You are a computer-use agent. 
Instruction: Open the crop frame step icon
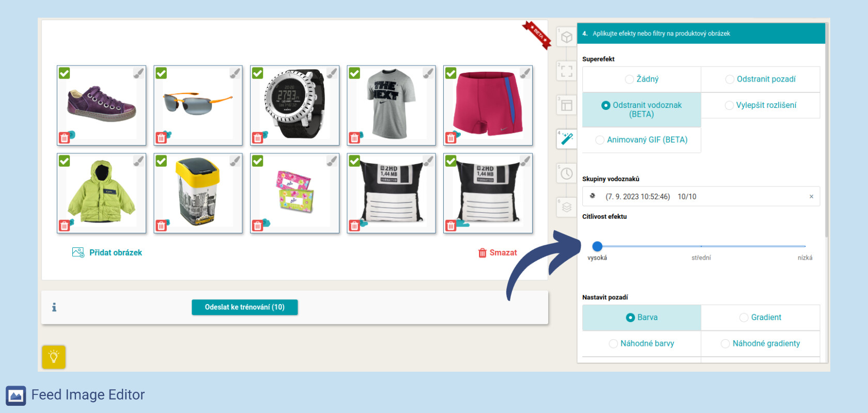566,71
